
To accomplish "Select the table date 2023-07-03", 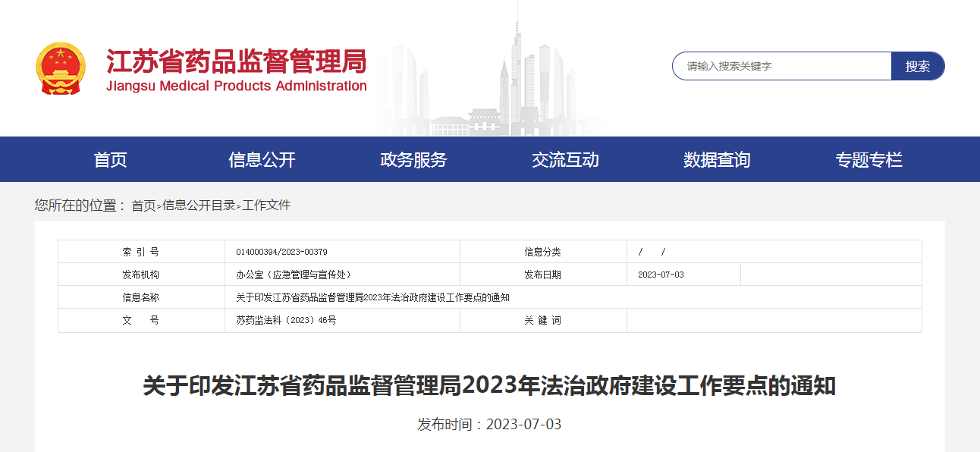I will pos(661,275).
